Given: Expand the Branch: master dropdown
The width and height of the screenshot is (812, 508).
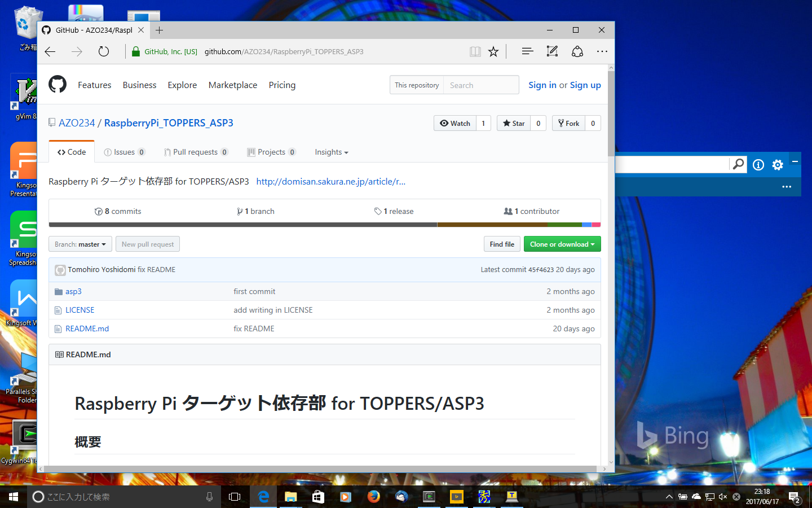Looking at the screenshot, I should [80, 244].
